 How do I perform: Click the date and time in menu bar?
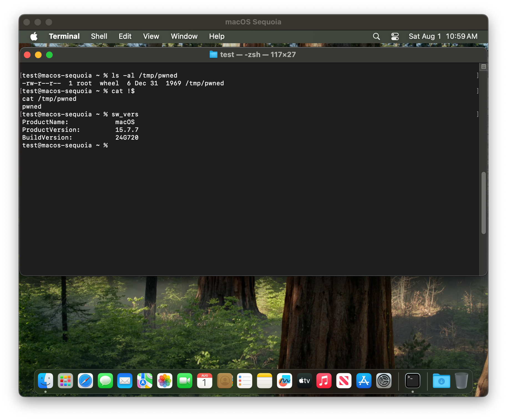443,36
